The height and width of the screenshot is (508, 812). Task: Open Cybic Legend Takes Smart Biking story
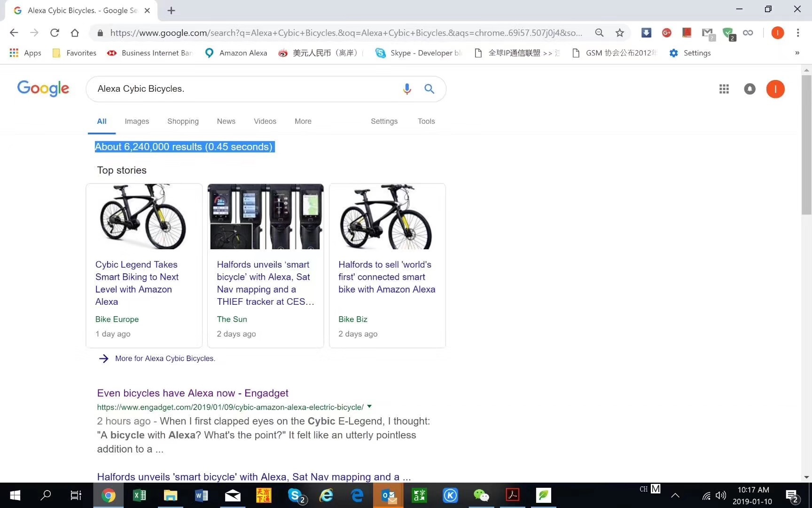click(137, 283)
